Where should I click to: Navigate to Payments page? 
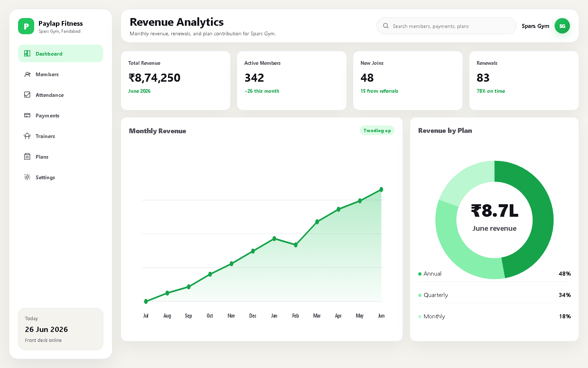tap(61, 115)
